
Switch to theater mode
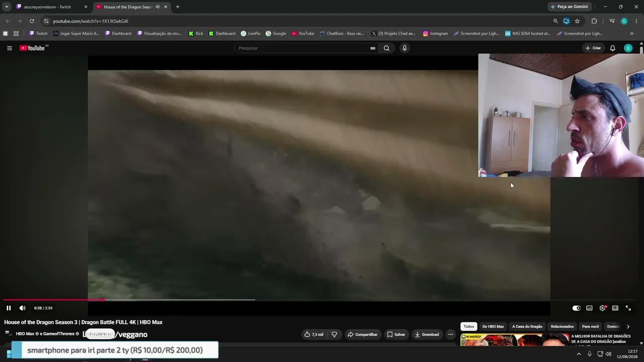[x=615, y=308]
